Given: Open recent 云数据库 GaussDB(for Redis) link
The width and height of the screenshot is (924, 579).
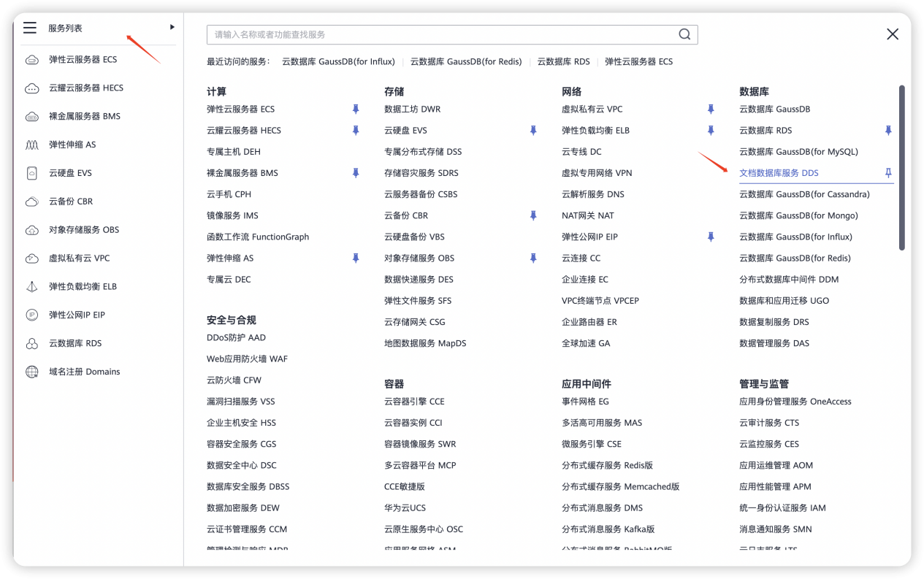Looking at the screenshot, I should click(466, 62).
